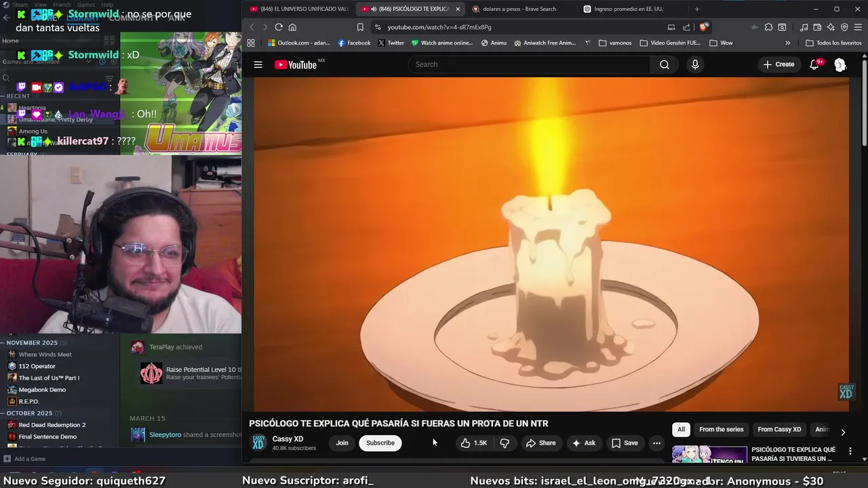Click the Share button under the video
Viewport: 868px width, 488px height.
[x=540, y=443]
